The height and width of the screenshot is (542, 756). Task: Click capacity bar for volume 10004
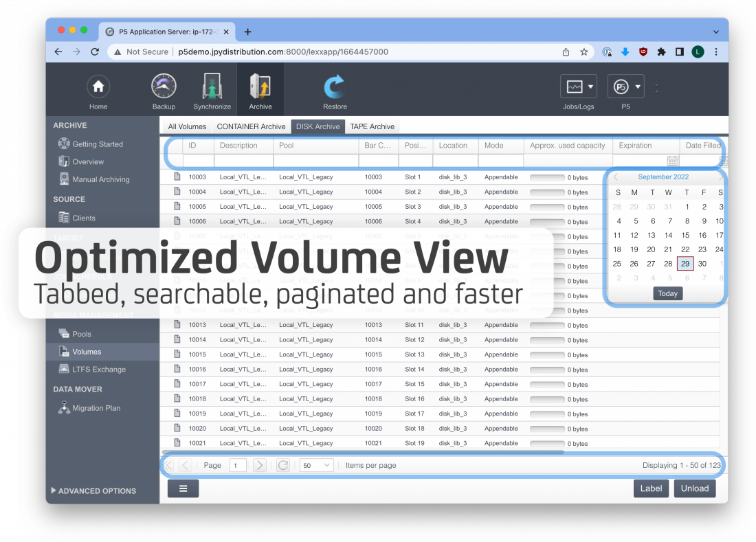point(547,192)
